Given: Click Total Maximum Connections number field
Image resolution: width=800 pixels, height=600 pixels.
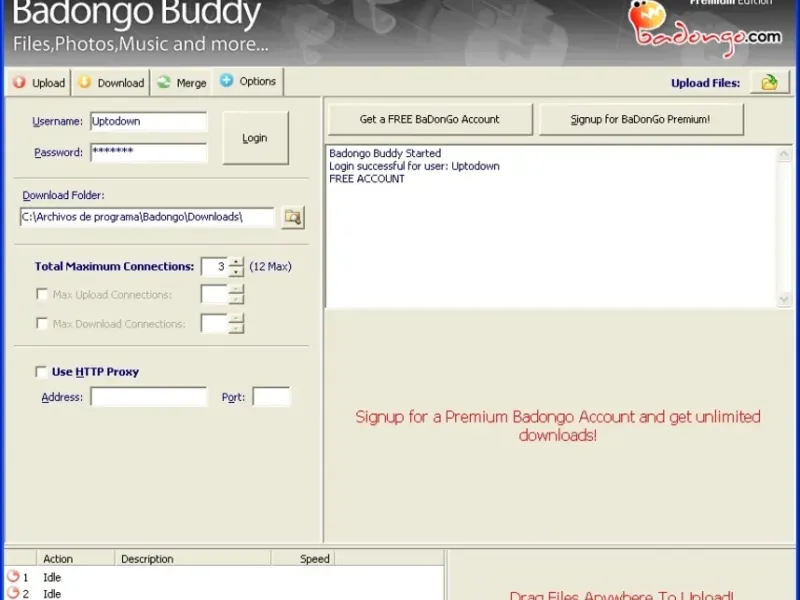Looking at the screenshot, I should [x=215, y=267].
